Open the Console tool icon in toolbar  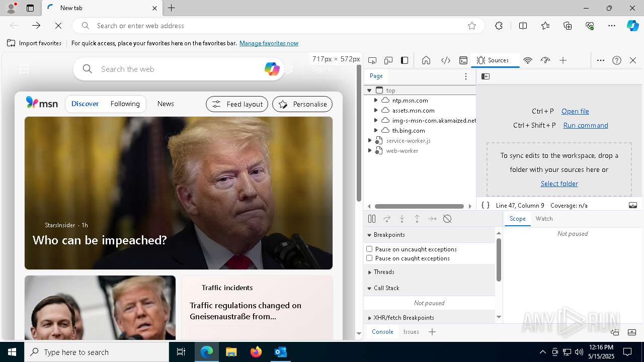point(463,60)
